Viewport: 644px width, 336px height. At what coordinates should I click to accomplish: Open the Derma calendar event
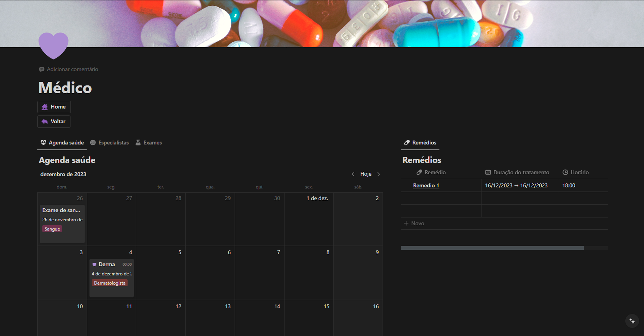pos(112,278)
